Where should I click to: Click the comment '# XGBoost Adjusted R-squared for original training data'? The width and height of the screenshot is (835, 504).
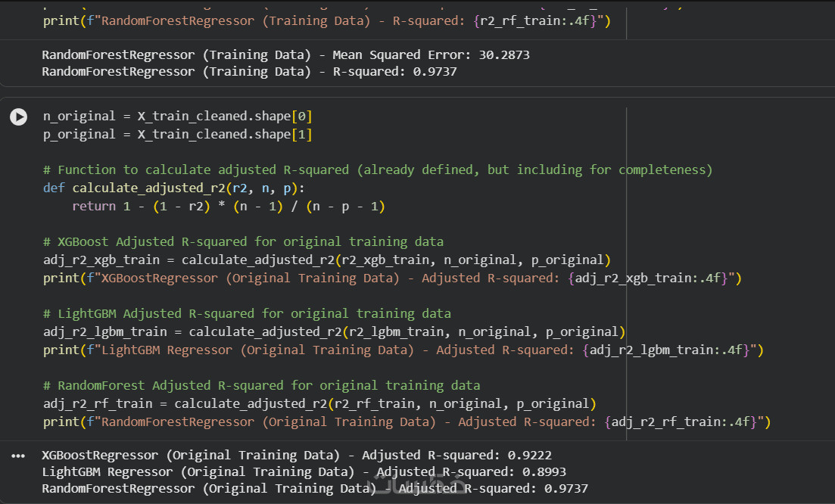pos(243,242)
